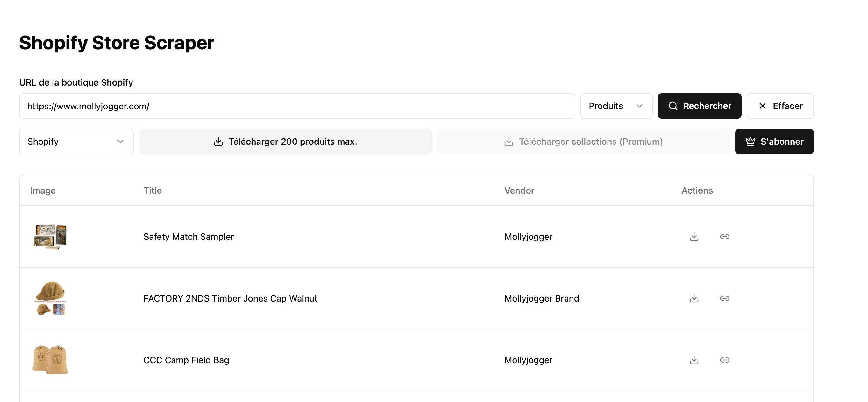The width and height of the screenshot is (868, 402).
Task: Click Télécharger 200 produits max.
Action: [x=285, y=142]
